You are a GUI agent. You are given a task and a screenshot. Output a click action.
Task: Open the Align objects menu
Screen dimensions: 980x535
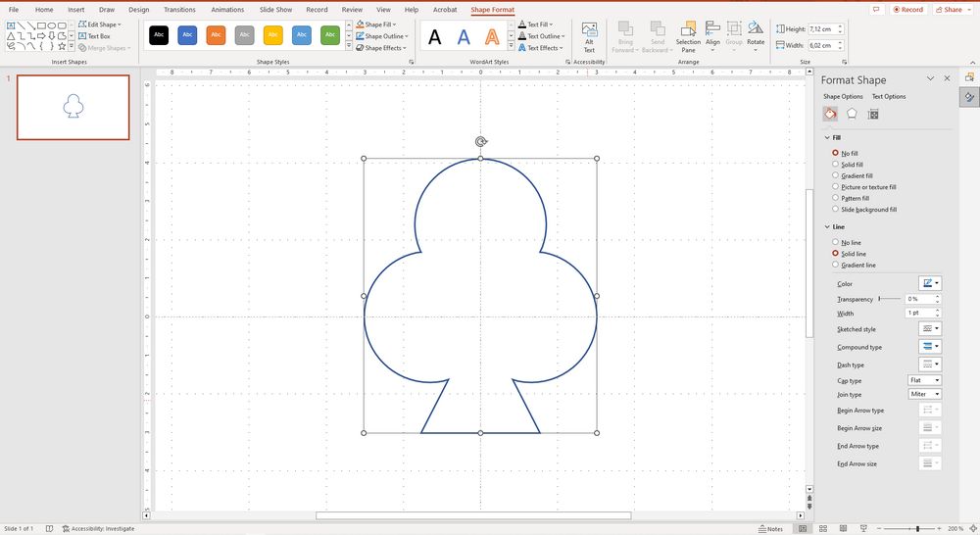712,37
